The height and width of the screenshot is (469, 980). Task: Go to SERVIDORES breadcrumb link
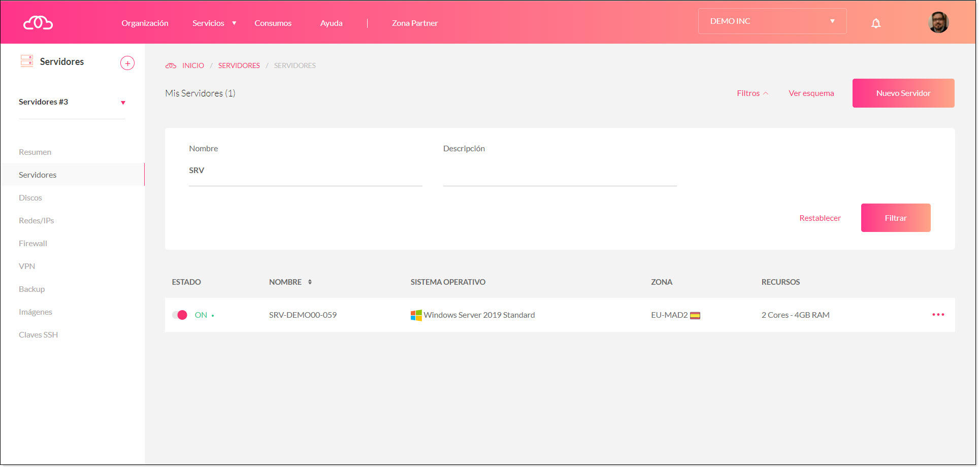pos(239,65)
